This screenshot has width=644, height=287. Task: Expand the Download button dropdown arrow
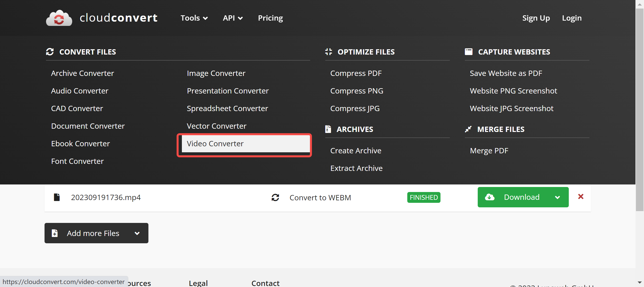[557, 197]
